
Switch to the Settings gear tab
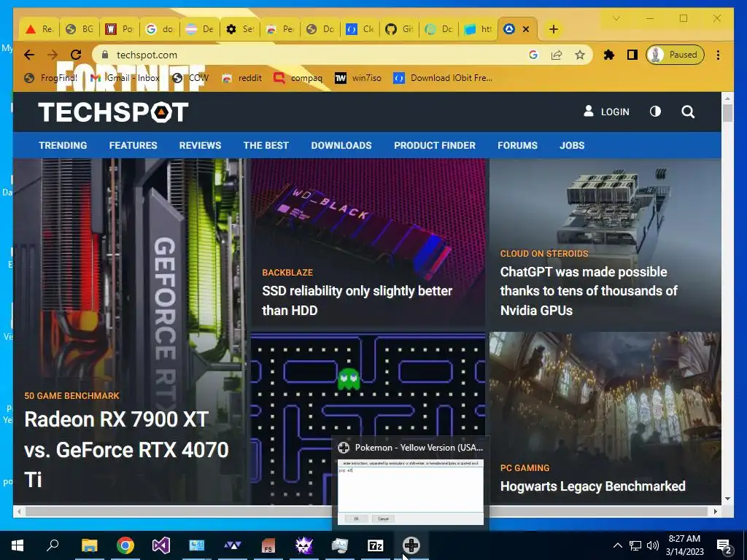(239, 29)
